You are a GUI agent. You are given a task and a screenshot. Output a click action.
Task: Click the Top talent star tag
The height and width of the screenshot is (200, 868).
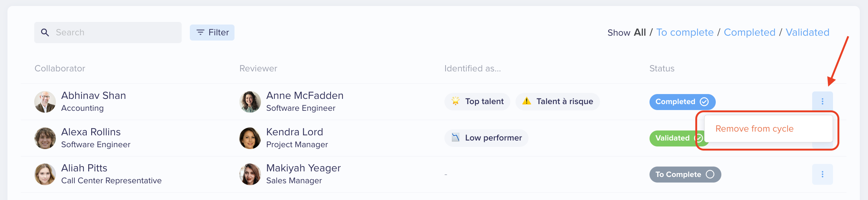pyautogui.click(x=477, y=101)
